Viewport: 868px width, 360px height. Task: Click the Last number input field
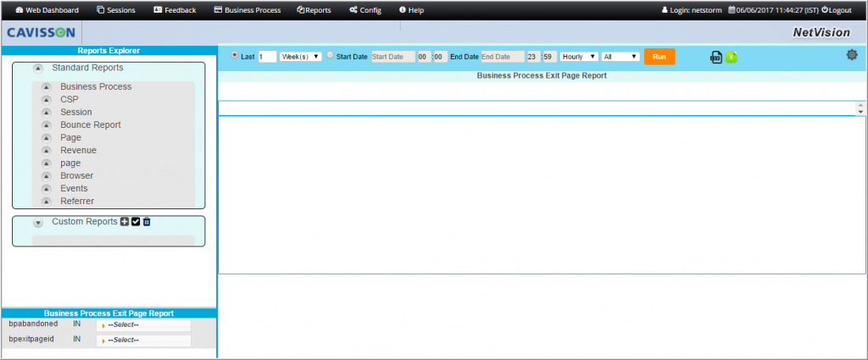[x=267, y=57]
